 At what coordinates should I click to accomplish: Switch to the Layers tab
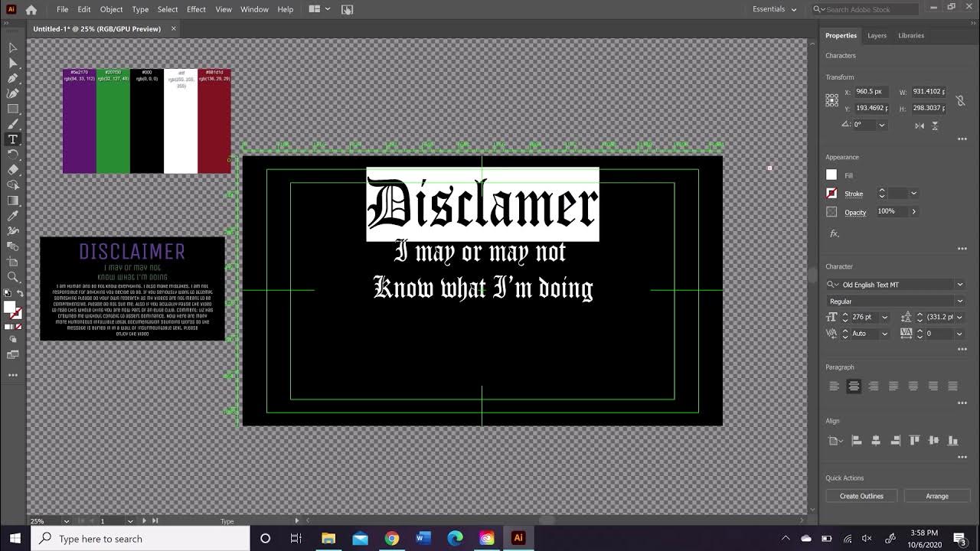coord(877,35)
